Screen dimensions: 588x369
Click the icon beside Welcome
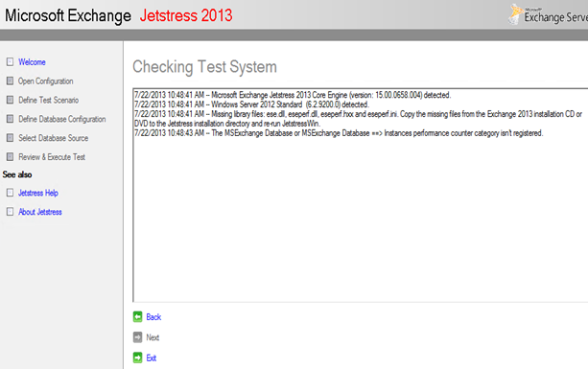[x=11, y=61]
